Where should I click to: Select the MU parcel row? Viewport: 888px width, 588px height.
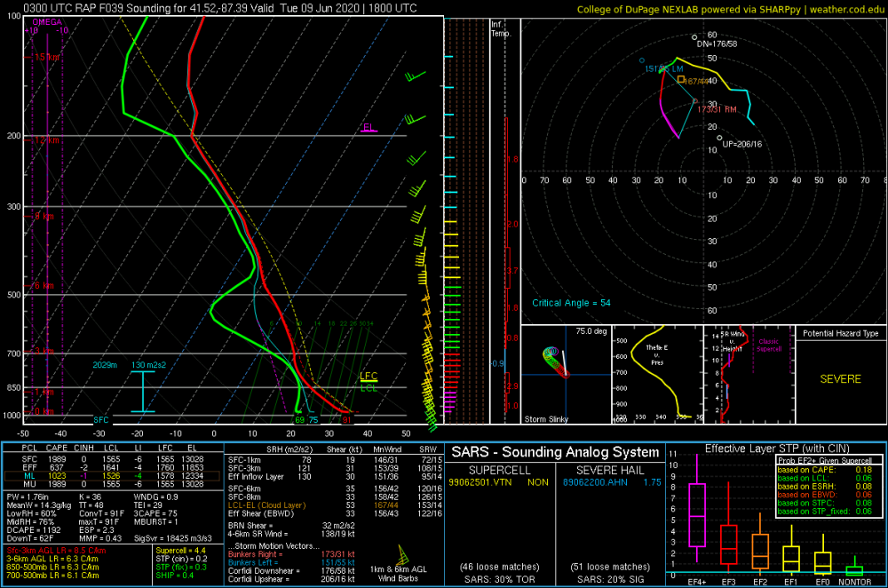tap(112, 484)
